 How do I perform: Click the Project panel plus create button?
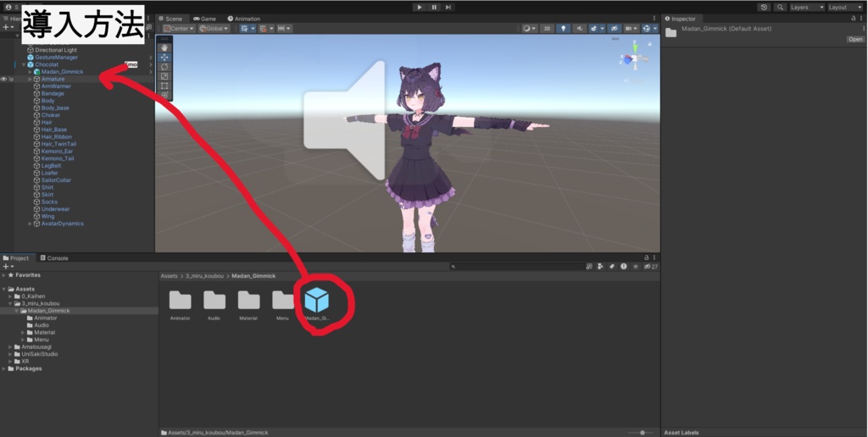click(x=8, y=267)
